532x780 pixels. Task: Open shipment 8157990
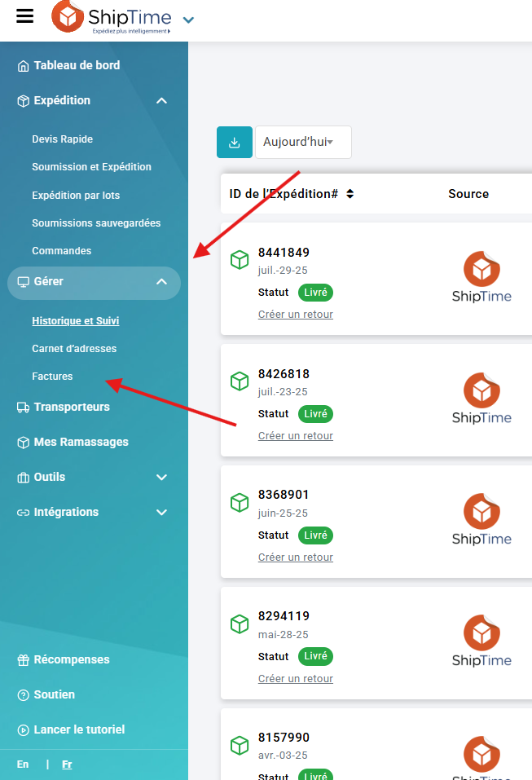tap(284, 738)
